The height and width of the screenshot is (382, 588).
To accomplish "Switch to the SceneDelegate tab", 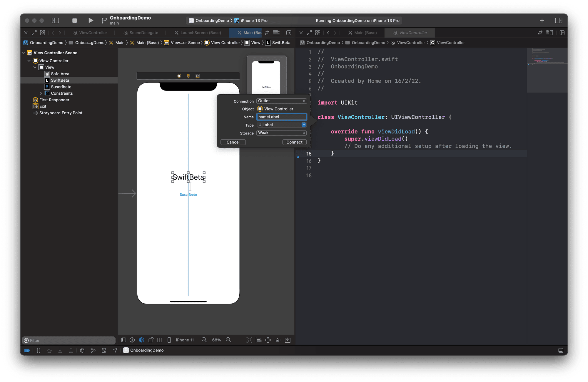I will click(141, 33).
